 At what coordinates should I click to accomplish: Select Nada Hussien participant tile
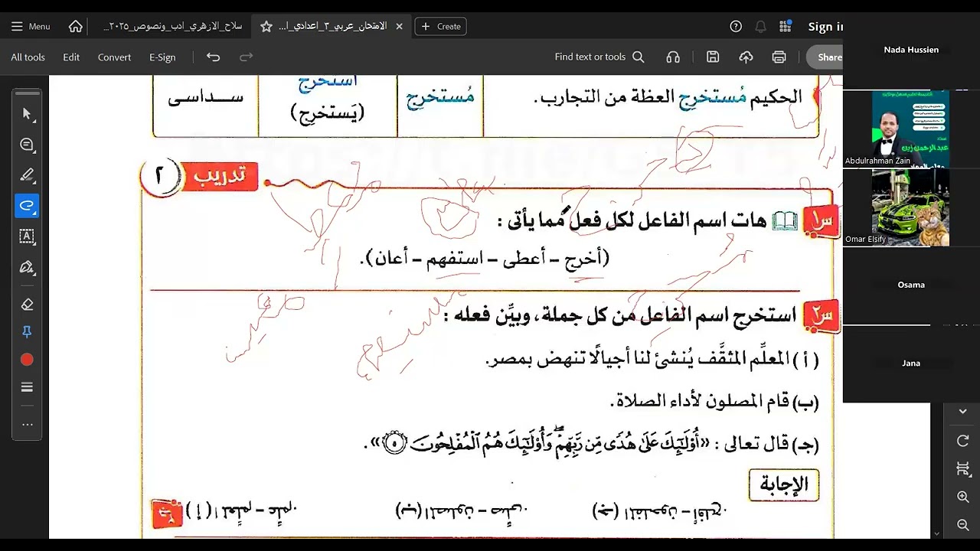(911, 50)
